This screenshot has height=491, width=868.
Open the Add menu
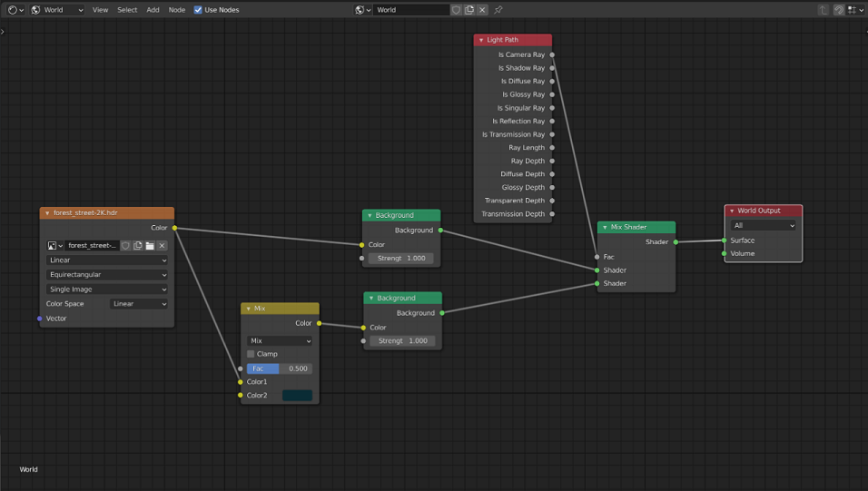coord(153,9)
